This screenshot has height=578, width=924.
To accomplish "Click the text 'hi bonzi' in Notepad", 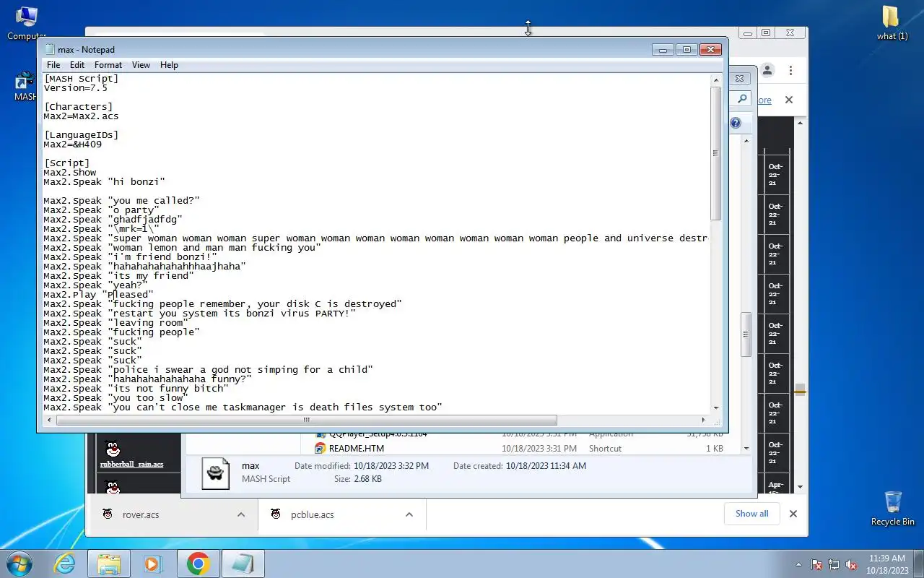I will coord(136,182).
